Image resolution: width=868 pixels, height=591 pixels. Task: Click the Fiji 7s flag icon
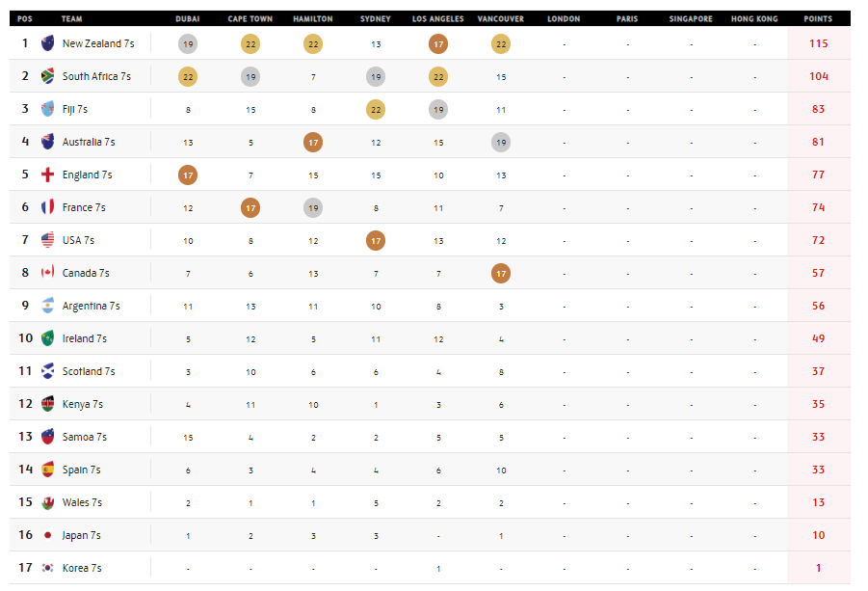48,109
